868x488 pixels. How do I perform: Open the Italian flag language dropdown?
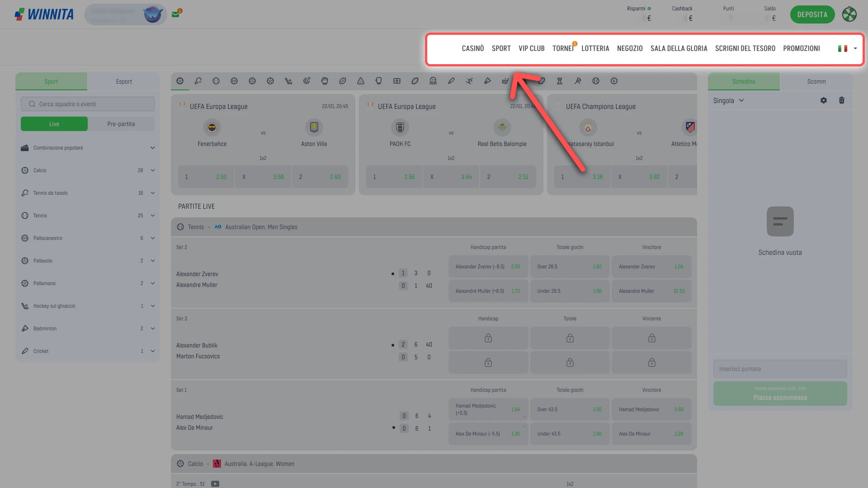click(x=847, y=48)
